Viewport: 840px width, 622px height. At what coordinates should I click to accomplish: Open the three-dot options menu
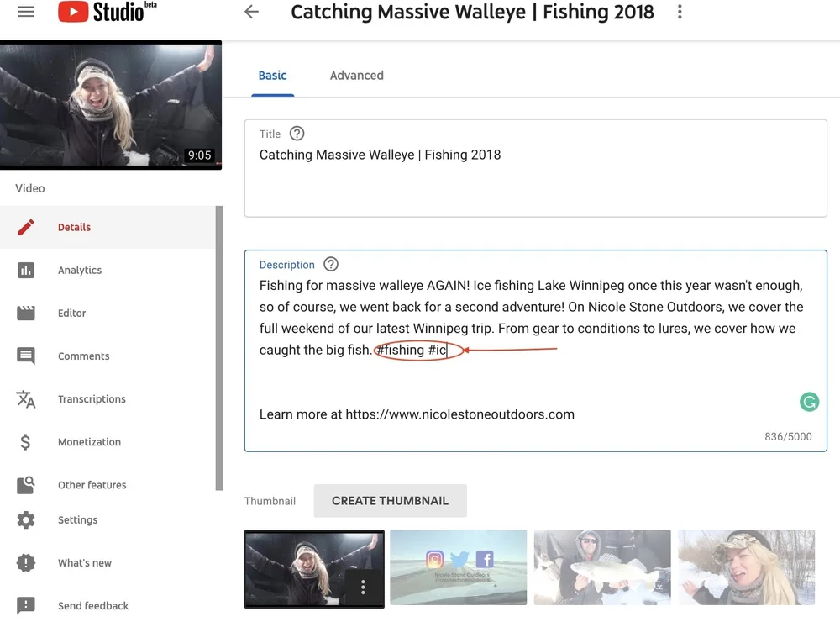point(680,13)
